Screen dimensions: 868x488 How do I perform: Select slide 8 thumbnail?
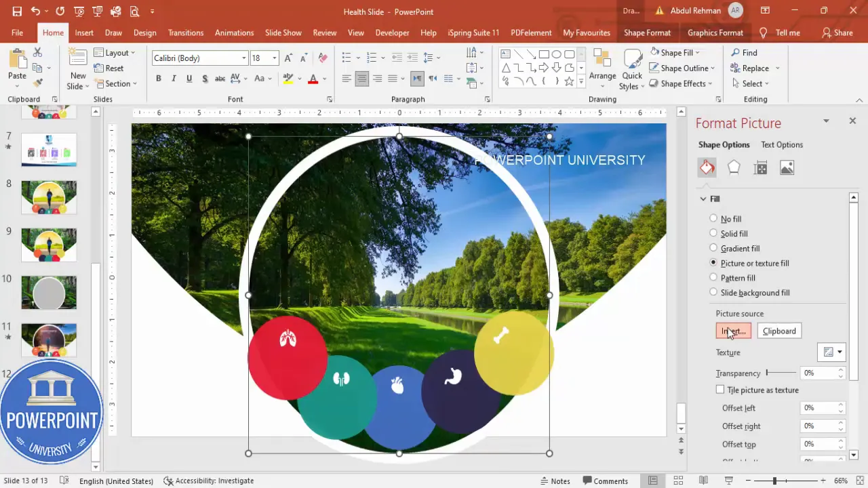click(x=49, y=197)
